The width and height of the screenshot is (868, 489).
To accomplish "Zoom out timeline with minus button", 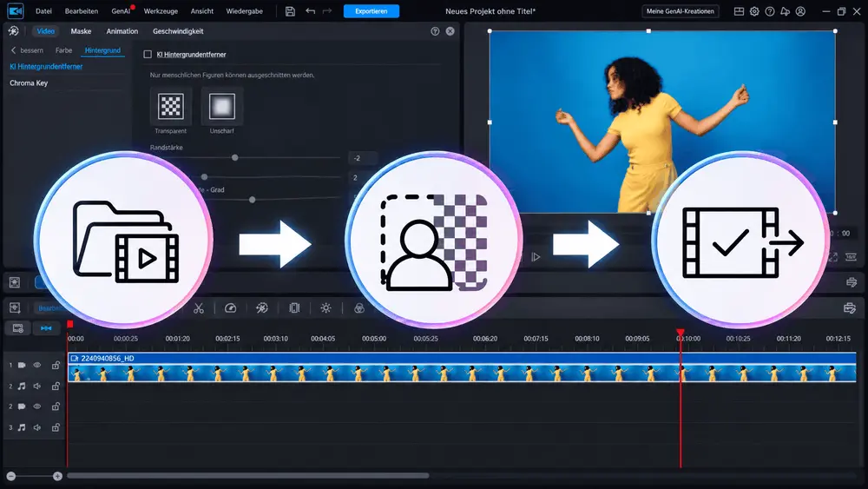I will tap(11, 476).
